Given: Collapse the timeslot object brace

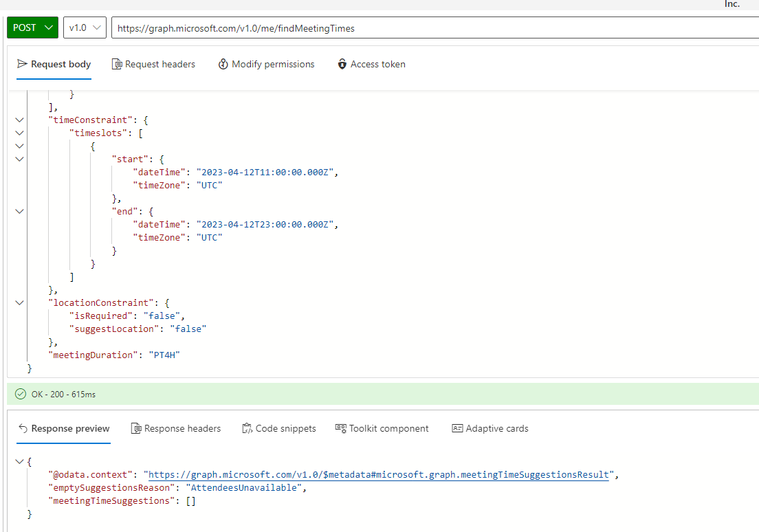Looking at the screenshot, I should click(x=19, y=146).
